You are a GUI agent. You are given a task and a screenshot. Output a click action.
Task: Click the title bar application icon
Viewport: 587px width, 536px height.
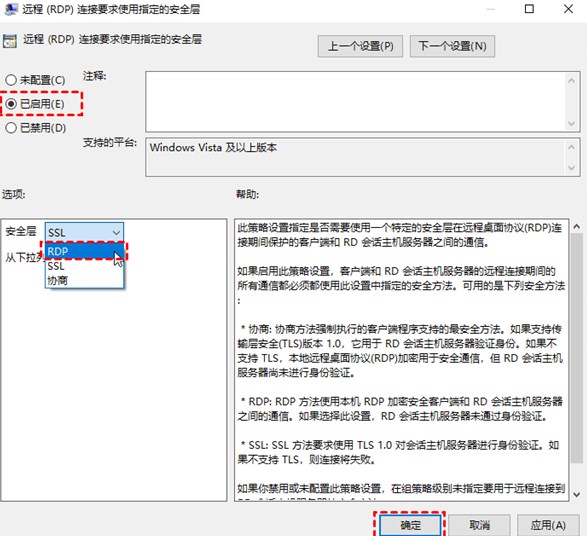[11, 9]
